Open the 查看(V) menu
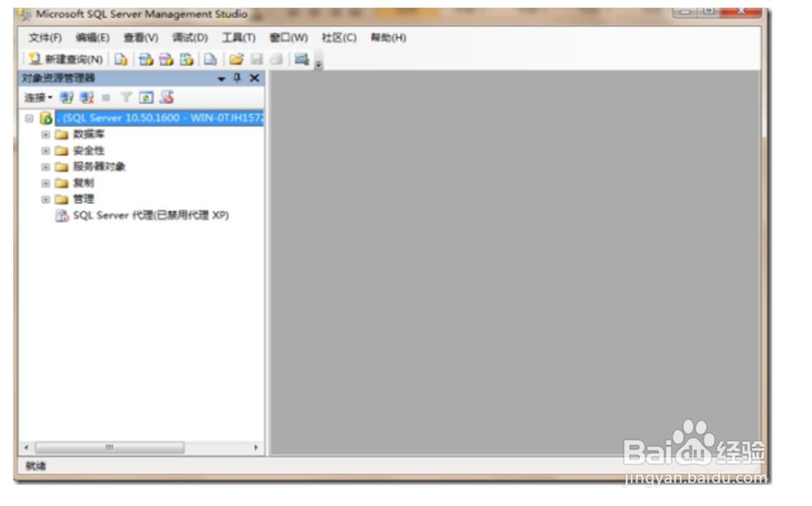The width and height of the screenshot is (812, 506). tap(140, 38)
